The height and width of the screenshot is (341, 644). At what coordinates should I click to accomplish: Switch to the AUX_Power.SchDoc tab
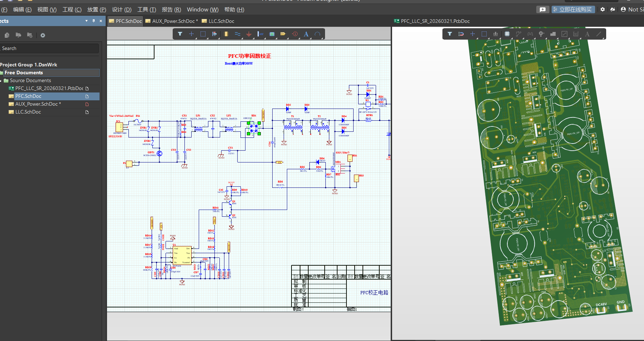tap(173, 21)
